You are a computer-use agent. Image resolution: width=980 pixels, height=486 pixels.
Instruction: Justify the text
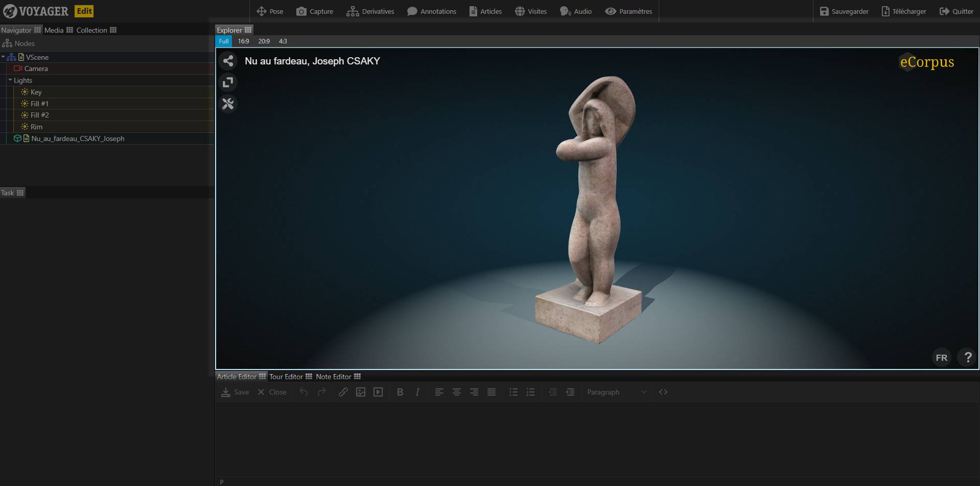pos(492,392)
